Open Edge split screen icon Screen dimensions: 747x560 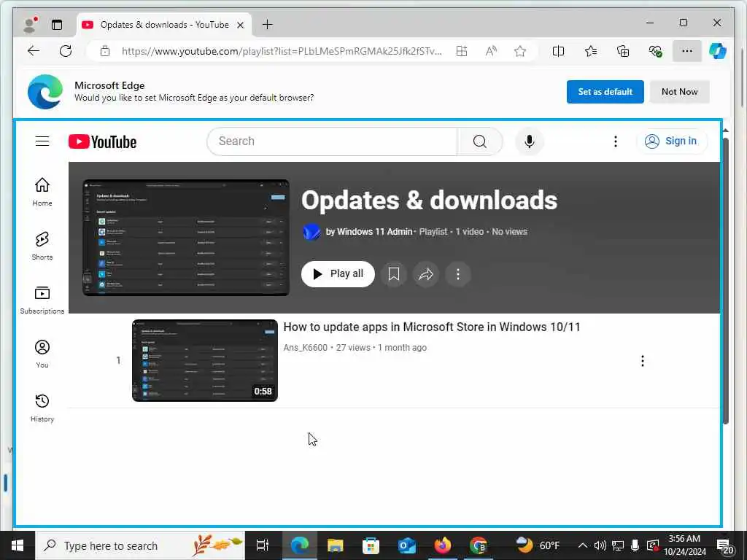tap(558, 51)
